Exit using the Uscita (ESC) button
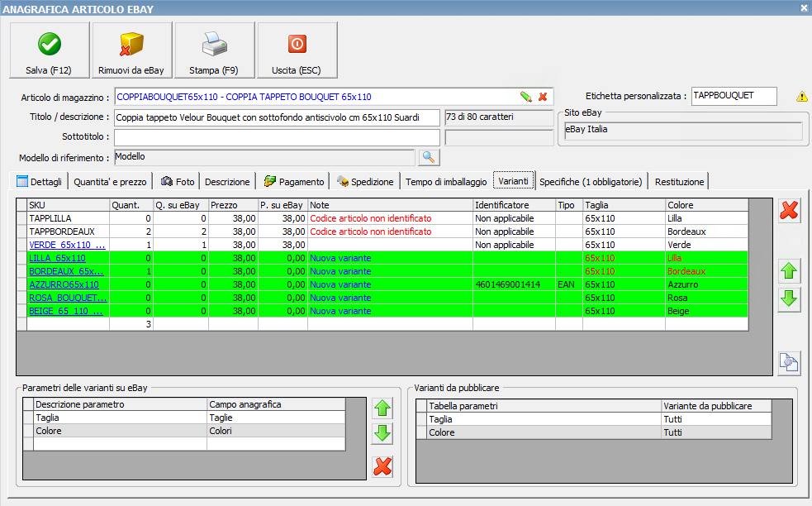 [x=297, y=50]
